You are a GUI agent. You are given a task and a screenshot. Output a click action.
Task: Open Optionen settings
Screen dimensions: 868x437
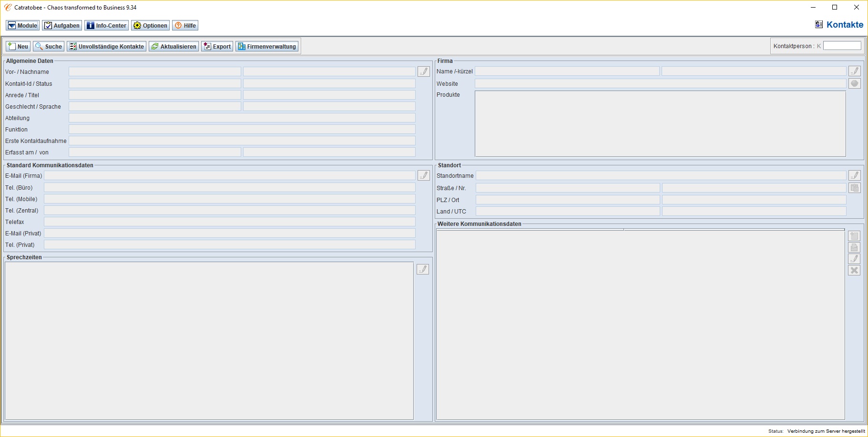(150, 26)
